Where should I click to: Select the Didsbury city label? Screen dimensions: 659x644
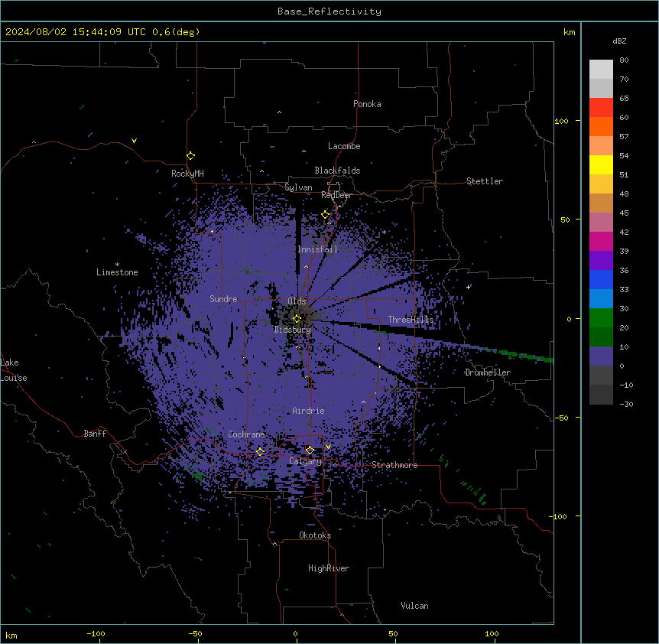point(293,330)
